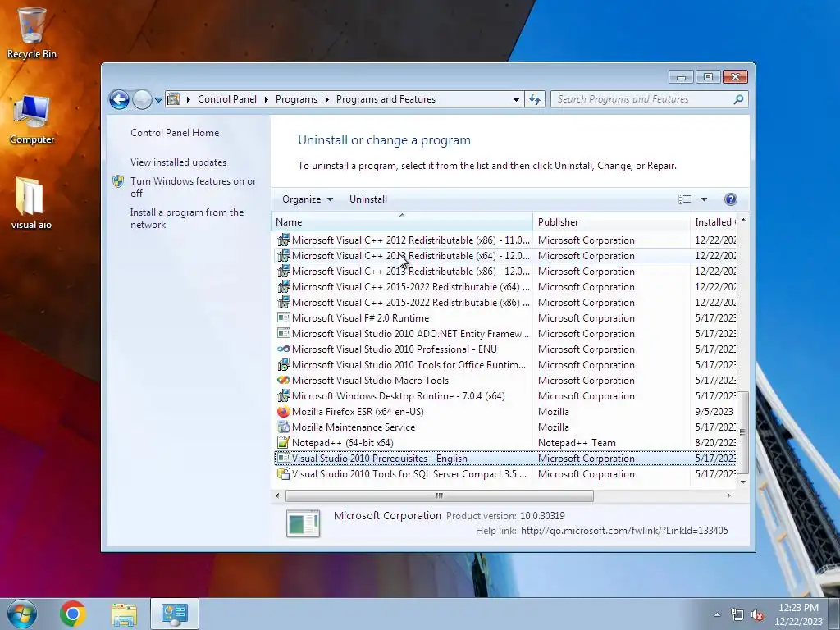Click the horizontal scrollbar thumb of program list
The image size is (840, 630).
point(440,495)
